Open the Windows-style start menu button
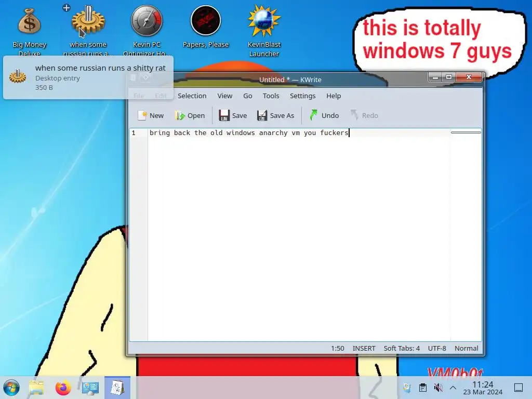This screenshot has width=532, height=399. click(x=11, y=388)
